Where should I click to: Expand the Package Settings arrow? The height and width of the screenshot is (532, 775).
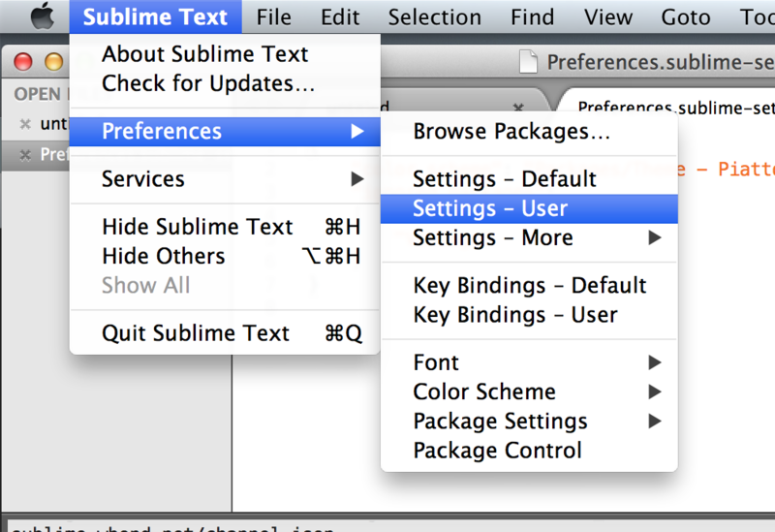coord(655,422)
